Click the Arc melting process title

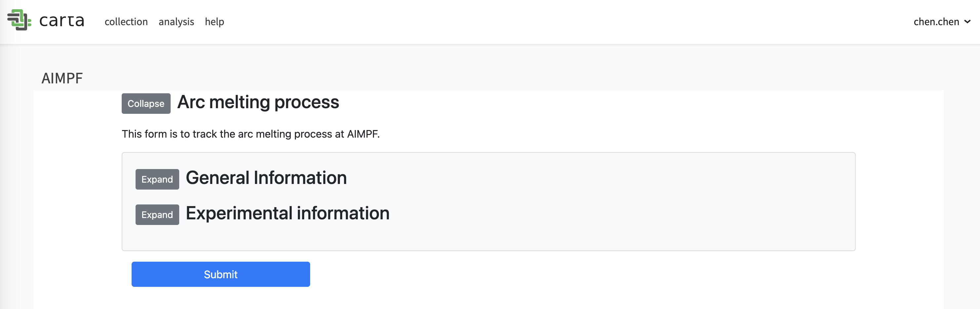[258, 102]
